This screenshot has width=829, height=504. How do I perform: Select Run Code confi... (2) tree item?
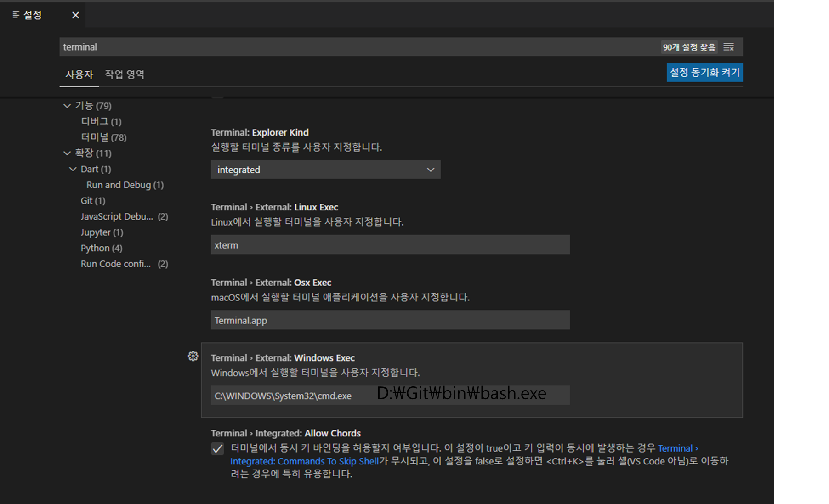point(125,264)
